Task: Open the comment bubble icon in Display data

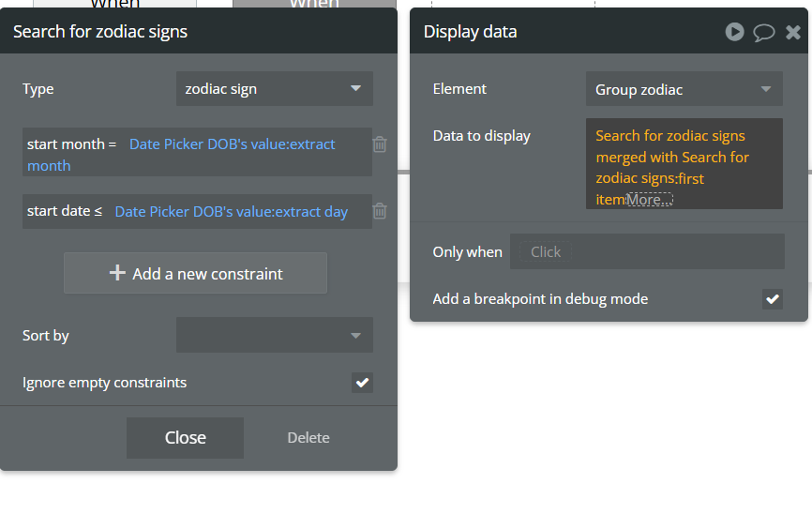Action: pyautogui.click(x=763, y=32)
